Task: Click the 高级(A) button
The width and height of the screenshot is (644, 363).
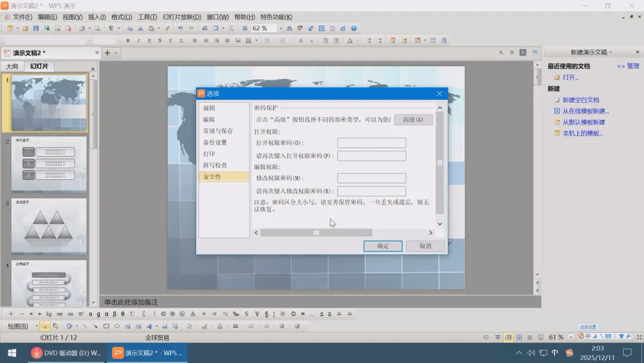Action: (413, 119)
